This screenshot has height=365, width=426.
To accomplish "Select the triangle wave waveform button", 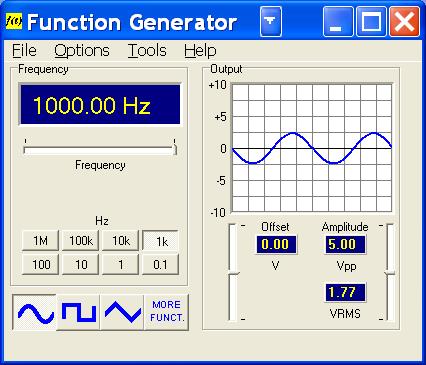I will 122,312.
